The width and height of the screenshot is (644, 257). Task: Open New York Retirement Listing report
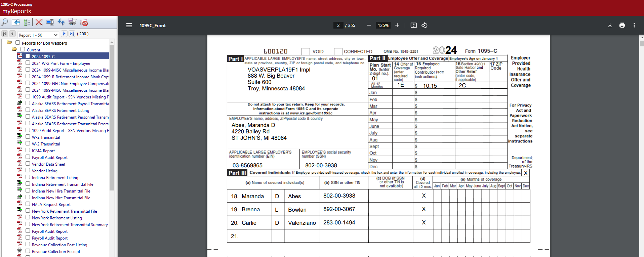(x=57, y=218)
